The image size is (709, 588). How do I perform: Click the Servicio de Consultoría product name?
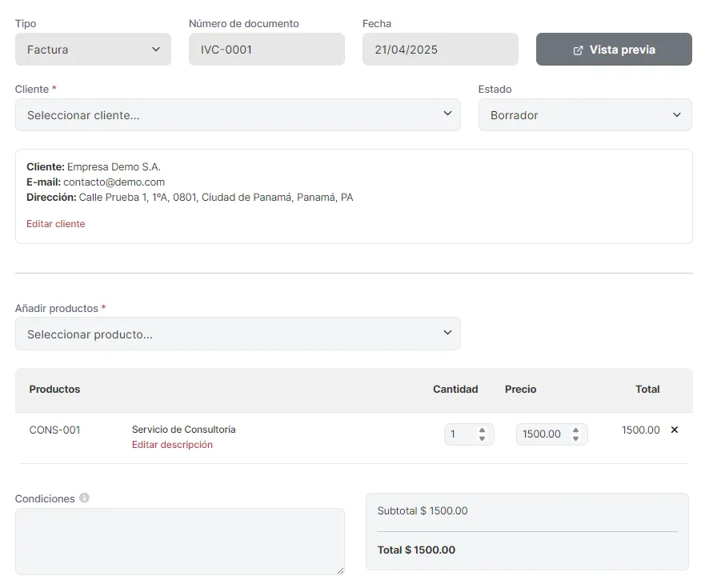(x=183, y=430)
